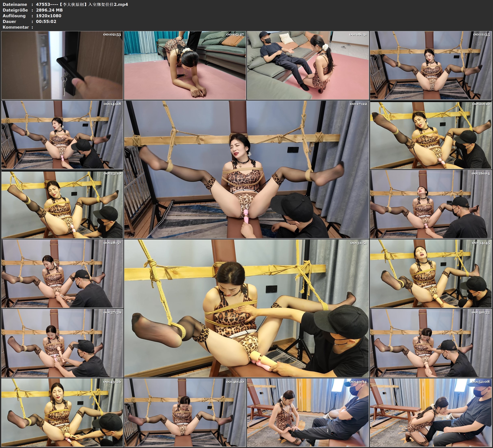Click the thumbnail timestamped 00:11:35
This screenshot has width=493, height=448.
click(431, 65)
